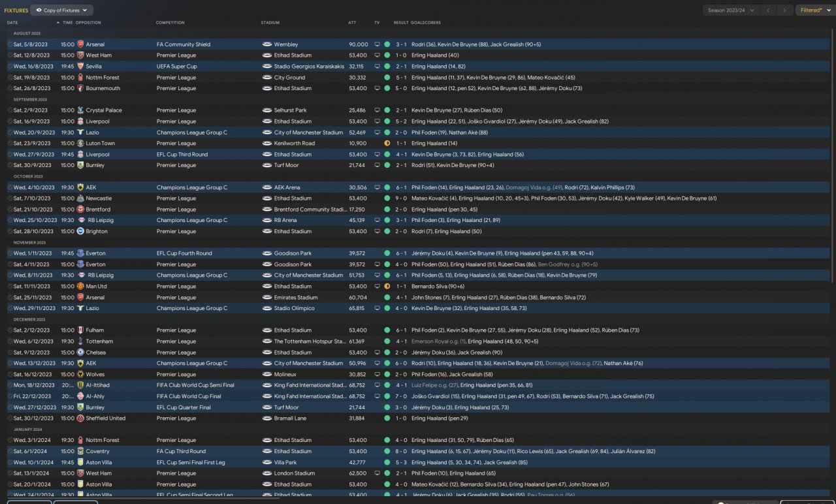Screen dimensions: 836x504
Task: Click the Sat, 30/12/2023 date cell
Action: click(33, 418)
